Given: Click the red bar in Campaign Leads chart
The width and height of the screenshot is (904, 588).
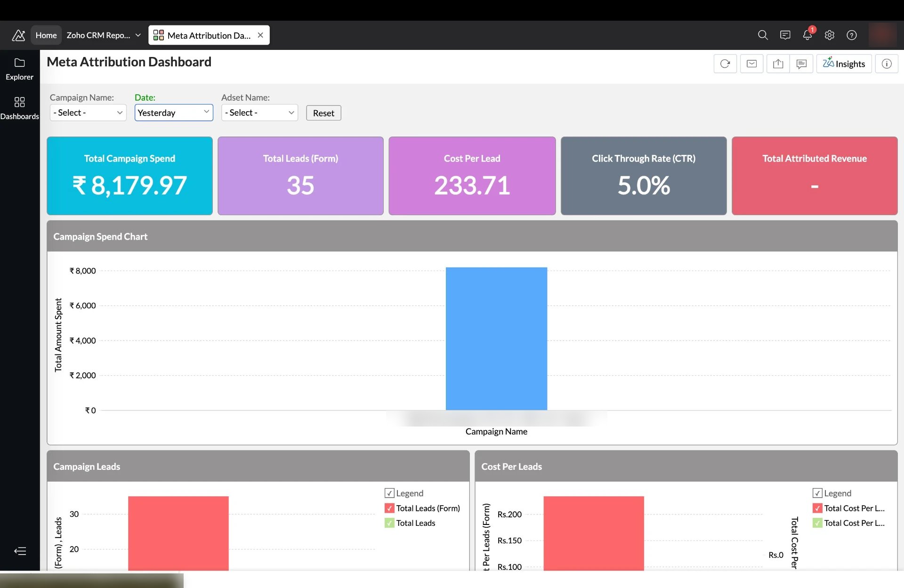Looking at the screenshot, I should coord(178,533).
